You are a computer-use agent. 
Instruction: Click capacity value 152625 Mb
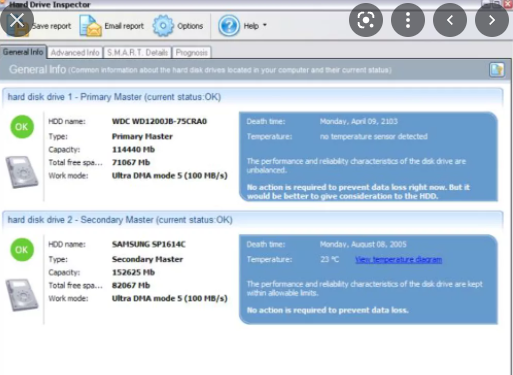coord(133,272)
